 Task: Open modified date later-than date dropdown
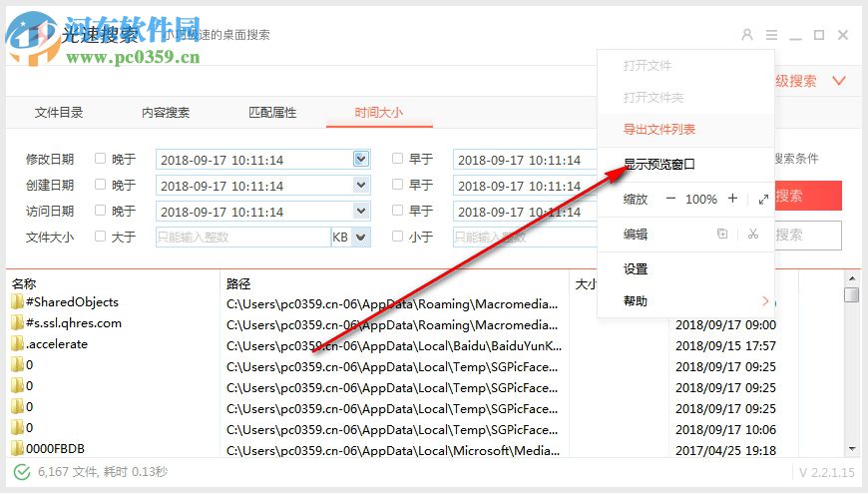point(361,159)
